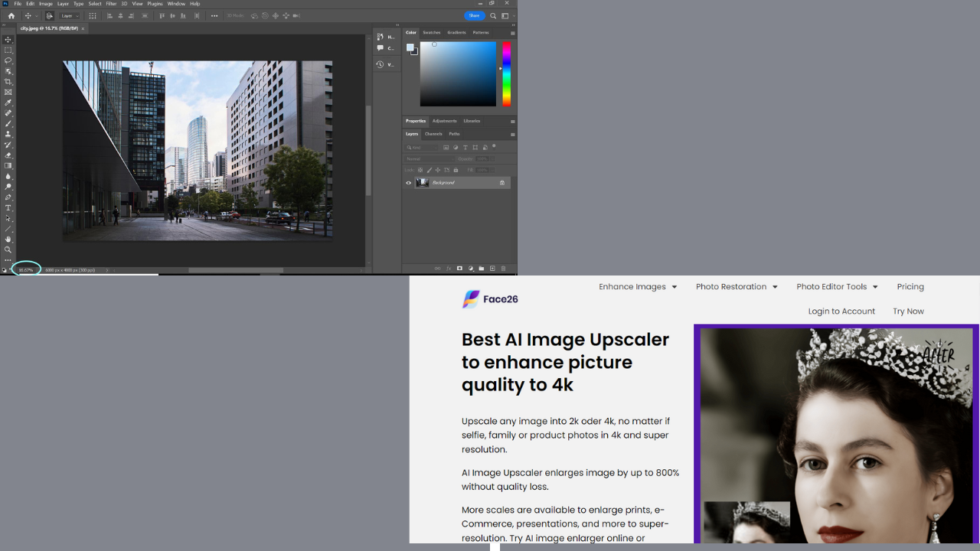This screenshot has width=980, height=551.
Task: Open the Image menu in Photoshop
Action: click(x=46, y=4)
